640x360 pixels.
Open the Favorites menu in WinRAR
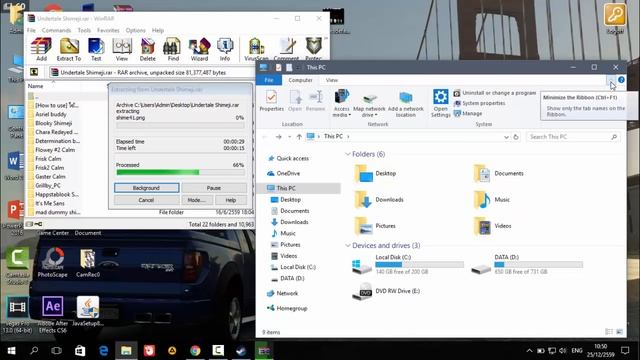108,30
